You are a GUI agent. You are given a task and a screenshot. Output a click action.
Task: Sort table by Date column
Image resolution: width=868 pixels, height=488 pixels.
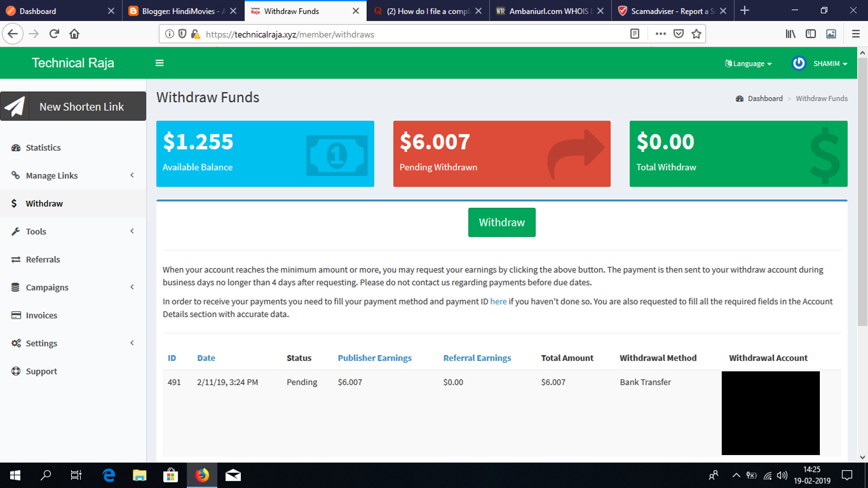click(206, 358)
